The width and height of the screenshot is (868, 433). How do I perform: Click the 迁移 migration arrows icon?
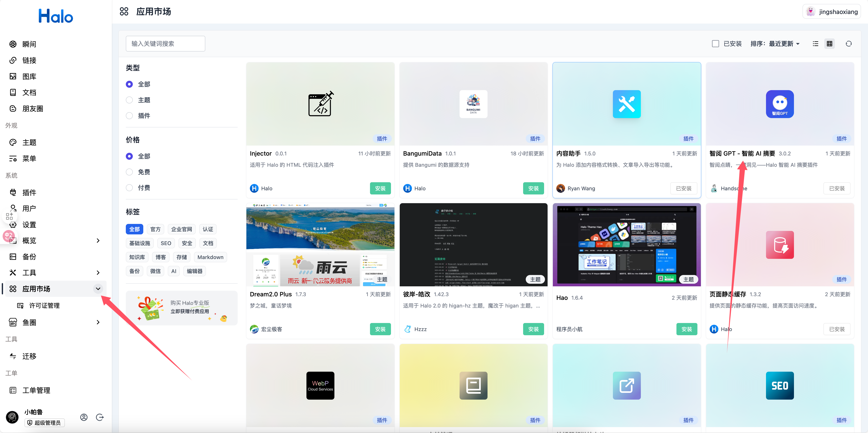point(13,356)
